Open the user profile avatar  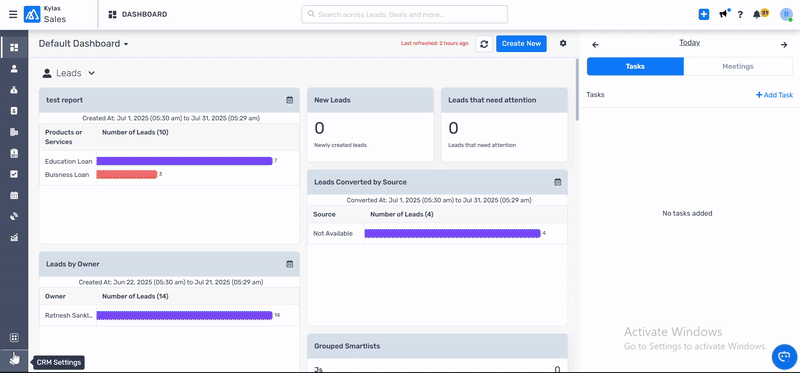pos(786,14)
